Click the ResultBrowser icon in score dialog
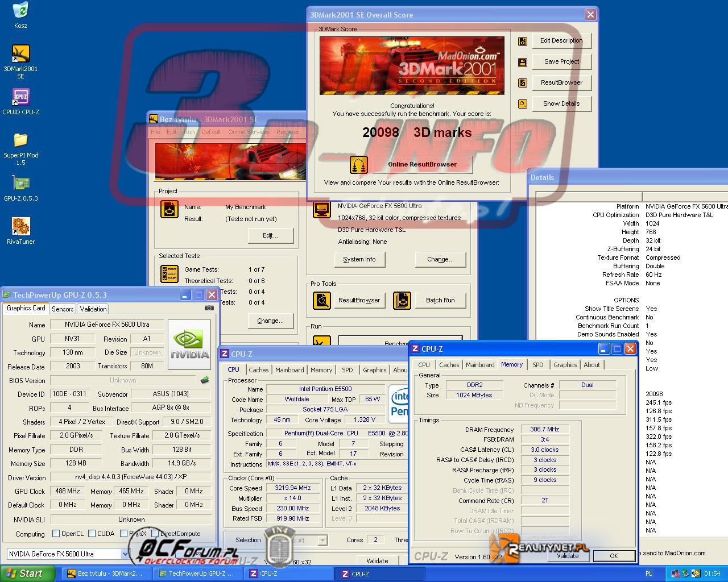Viewport: 728px width, 582px height. (x=522, y=83)
